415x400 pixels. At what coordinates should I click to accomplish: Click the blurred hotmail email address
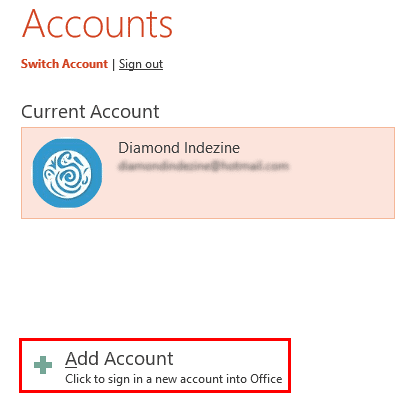click(203, 166)
